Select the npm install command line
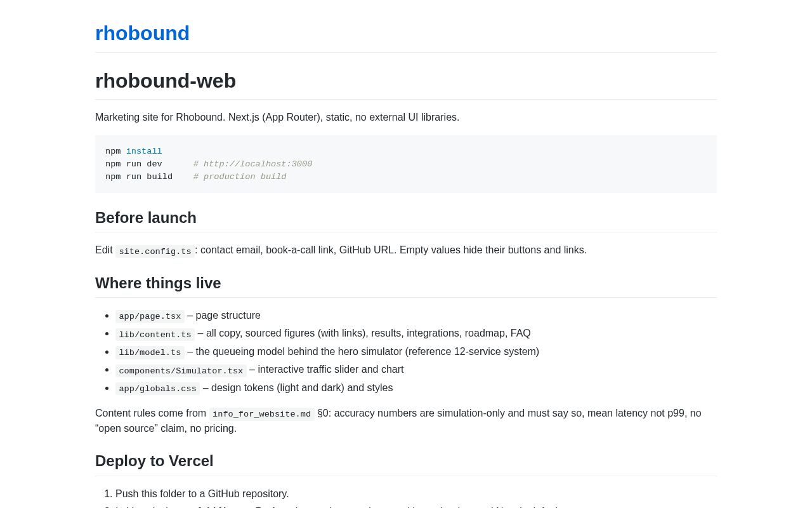 point(134,151)
